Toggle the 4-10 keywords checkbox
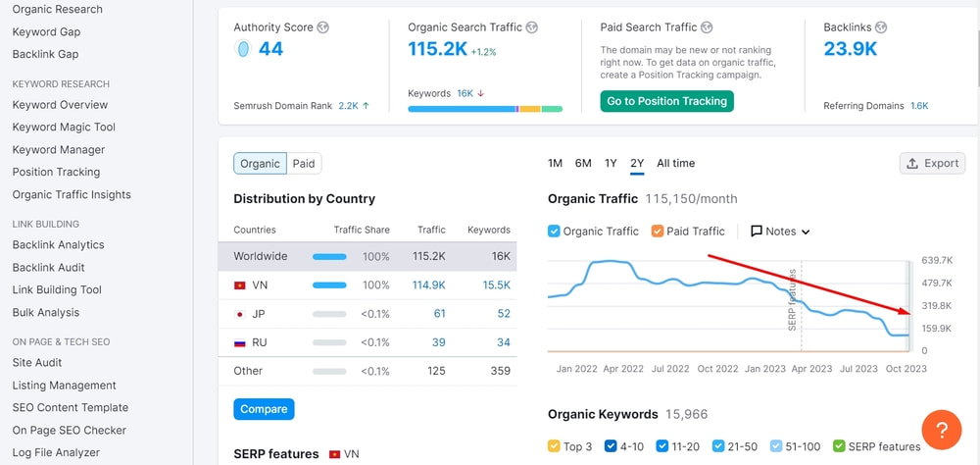The image size is (980, 465). pos(611,446)
